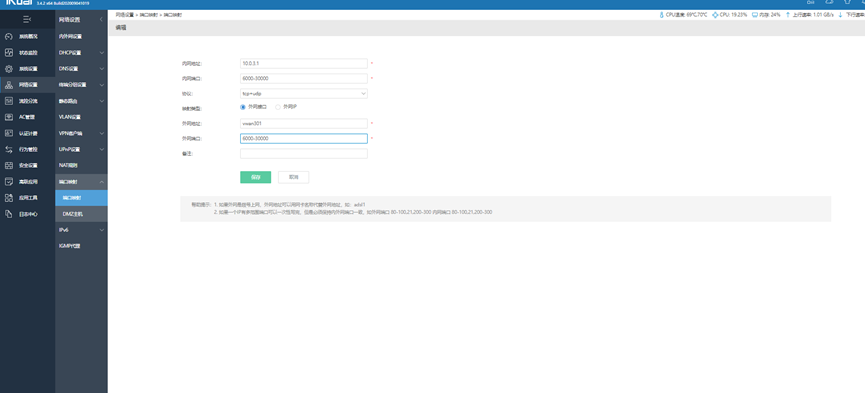Open the log center document icon

tap(8, 214)
